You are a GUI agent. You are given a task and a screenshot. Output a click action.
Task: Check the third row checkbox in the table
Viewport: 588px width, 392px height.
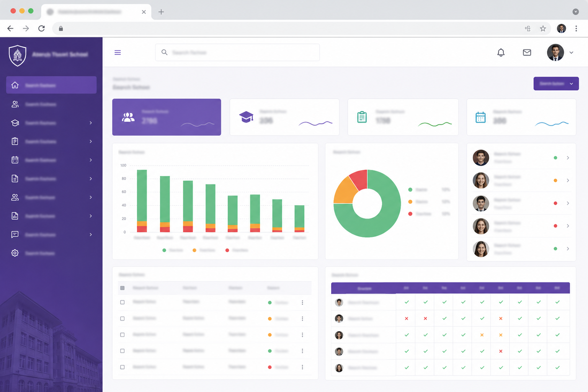[122, 335]
